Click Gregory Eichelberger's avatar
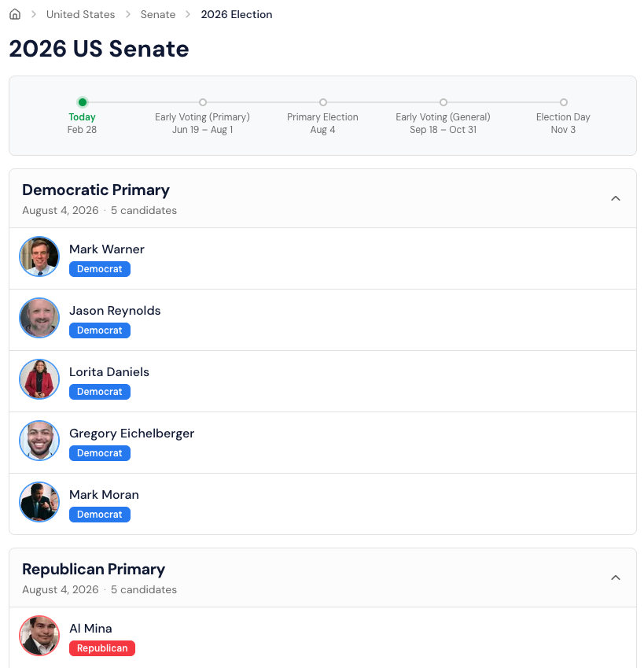644x668 pixels. (x=39, y=441)
